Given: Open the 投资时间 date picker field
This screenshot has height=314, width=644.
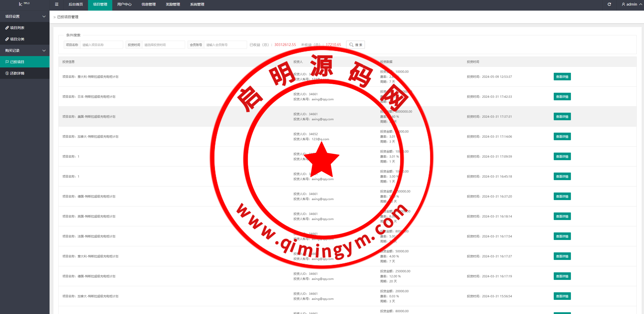Looking at the screenshot, I should (163, 45).
